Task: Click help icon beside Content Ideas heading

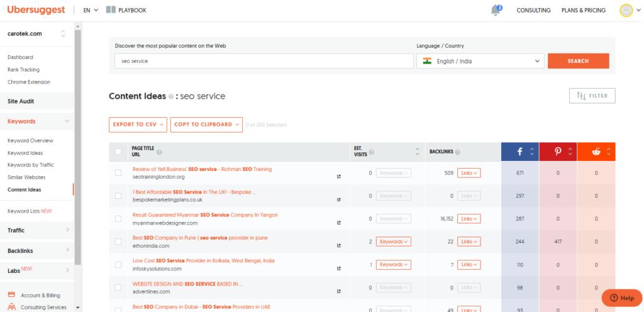Action: (171, 97)
